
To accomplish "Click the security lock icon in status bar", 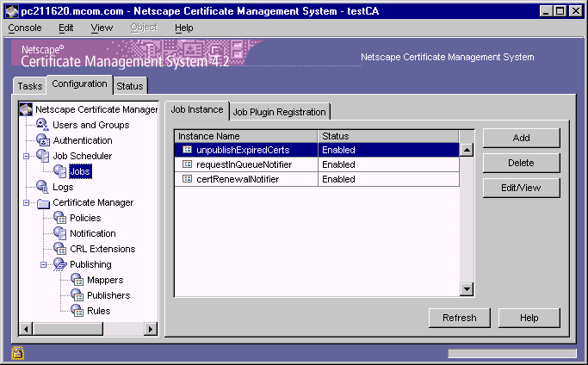I will click(17, 353).
